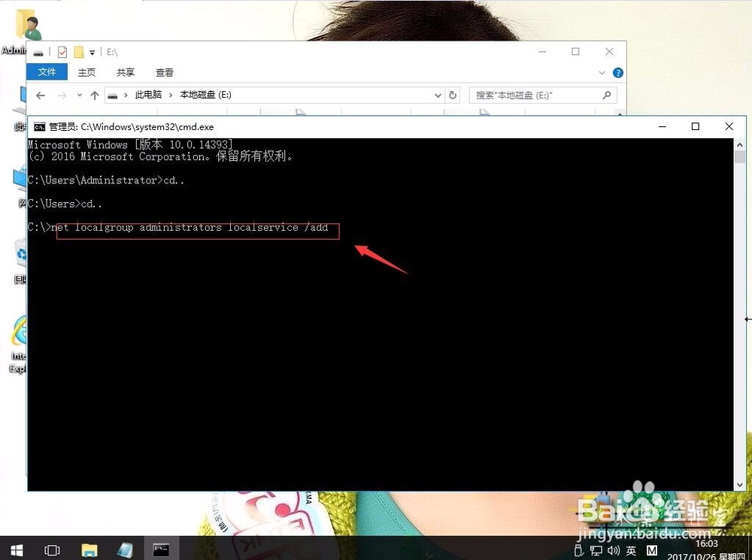
Task: Click the new folder quick access icon
Action: [x=79, y=52]
